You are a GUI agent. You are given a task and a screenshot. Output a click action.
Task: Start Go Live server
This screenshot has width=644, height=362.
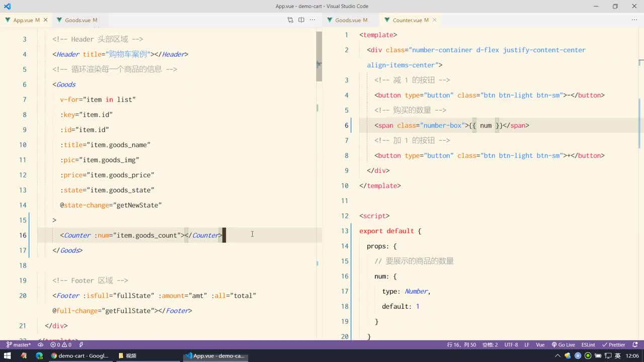563,345
